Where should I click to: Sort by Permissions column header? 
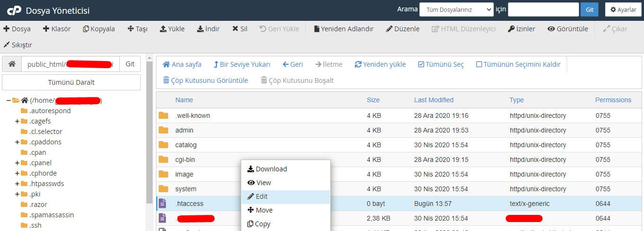(613, 100)
